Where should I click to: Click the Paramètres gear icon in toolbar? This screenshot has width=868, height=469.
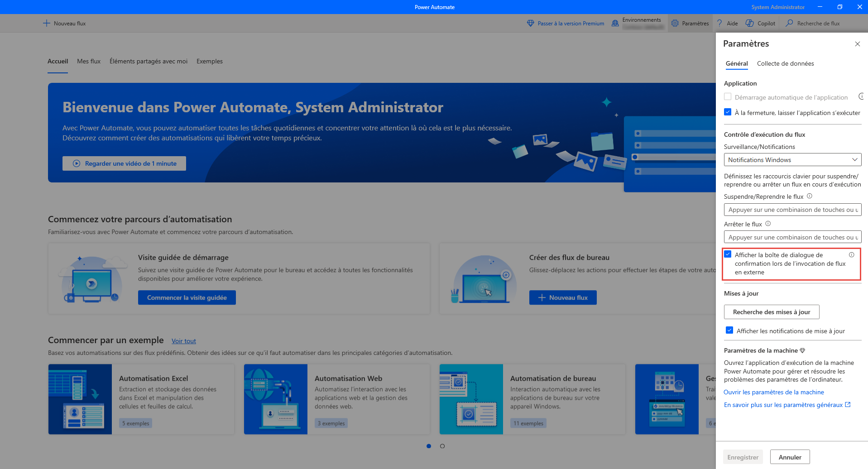pos(675,23)
